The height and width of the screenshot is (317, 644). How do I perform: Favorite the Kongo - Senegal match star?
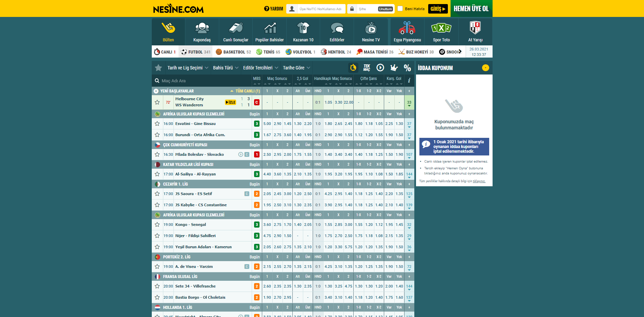click(157, 225)
